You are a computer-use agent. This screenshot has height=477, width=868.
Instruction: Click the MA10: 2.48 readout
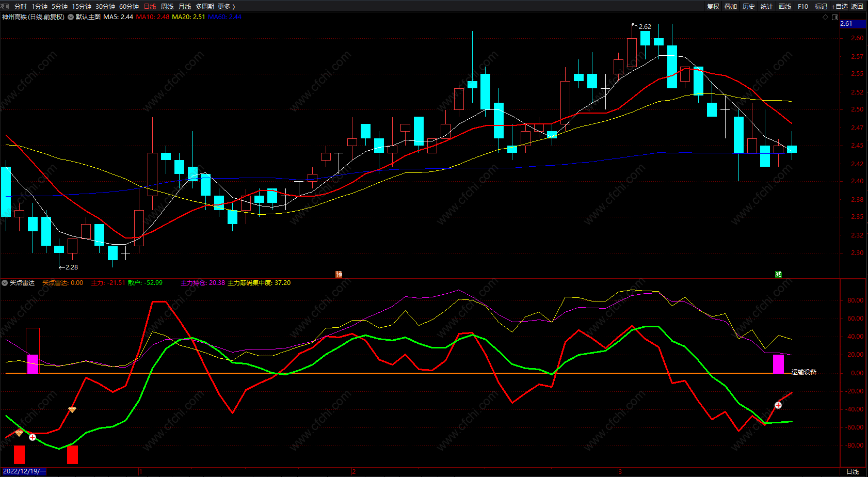153,17
